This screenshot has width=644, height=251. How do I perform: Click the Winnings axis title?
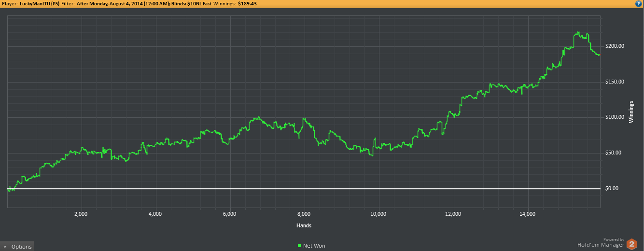click(631, 112)
